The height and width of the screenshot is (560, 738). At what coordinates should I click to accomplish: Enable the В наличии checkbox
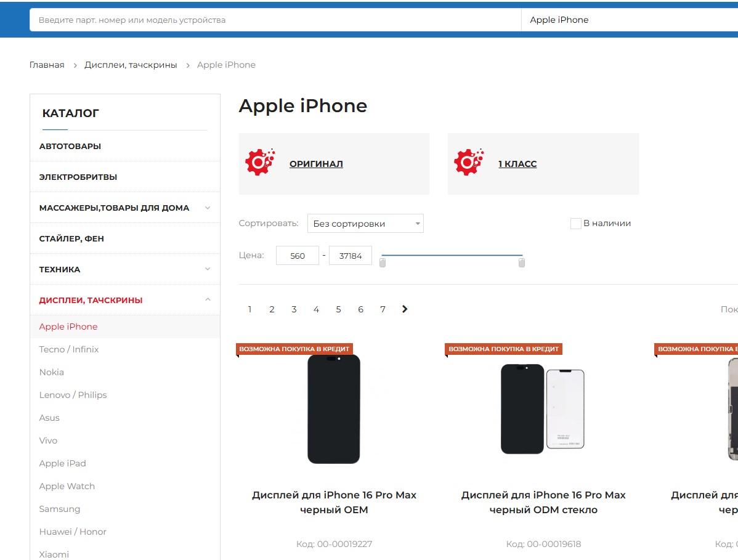click(575, 224)
